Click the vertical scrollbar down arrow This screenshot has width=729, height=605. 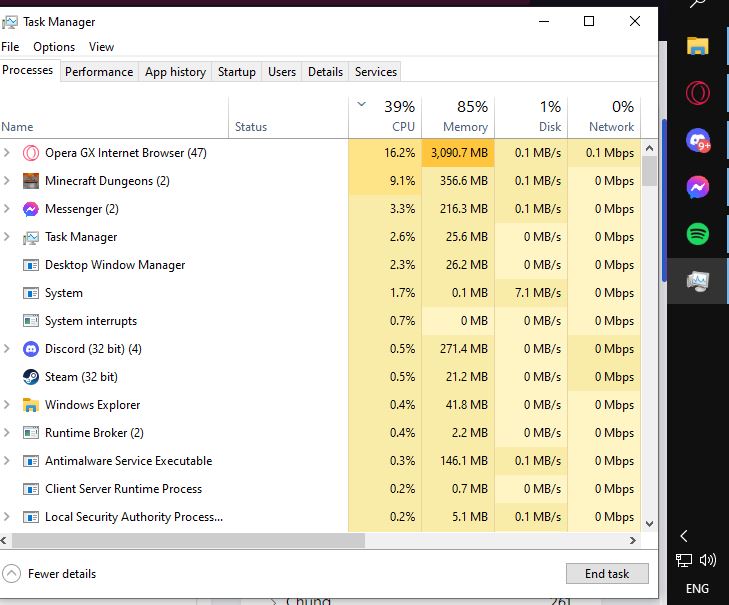pyautogui.click(x=649, y=523)
